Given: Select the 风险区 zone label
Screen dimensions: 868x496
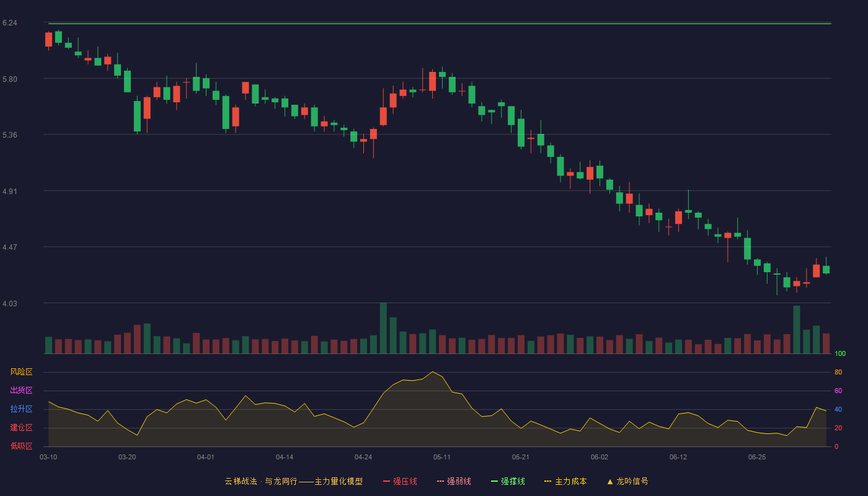Looking at the screenshot, I should click(x=21, y=372).
